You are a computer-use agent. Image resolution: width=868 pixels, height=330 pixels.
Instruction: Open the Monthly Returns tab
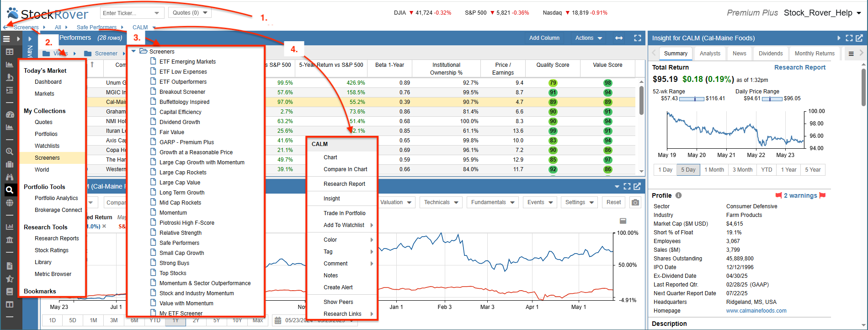click(x=815, y=54)
